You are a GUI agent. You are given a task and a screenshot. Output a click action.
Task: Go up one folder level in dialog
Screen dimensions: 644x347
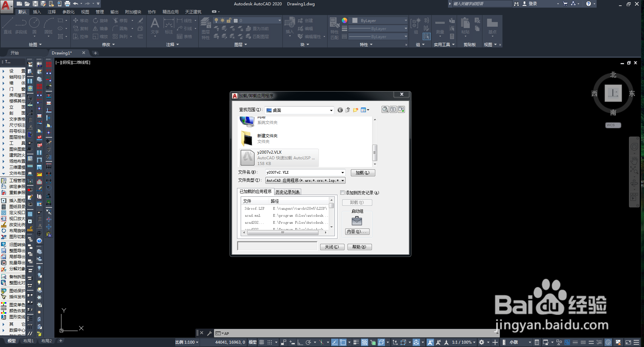(x=348, y=110)
